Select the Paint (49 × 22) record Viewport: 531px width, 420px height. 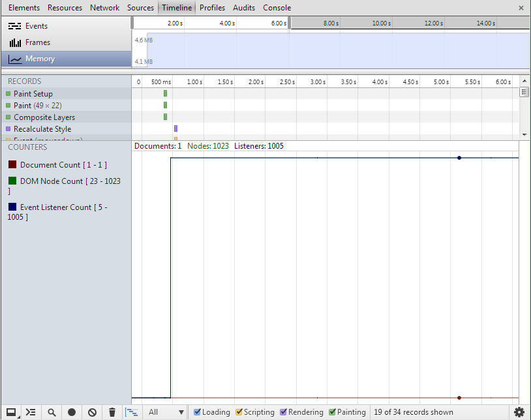click(67, 106)
